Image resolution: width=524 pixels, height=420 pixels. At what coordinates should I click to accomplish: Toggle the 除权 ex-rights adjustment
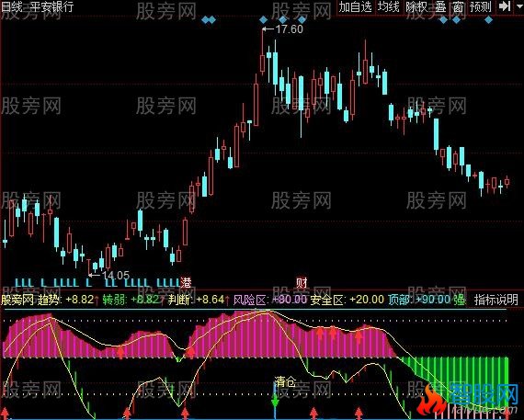click(416, 7)
